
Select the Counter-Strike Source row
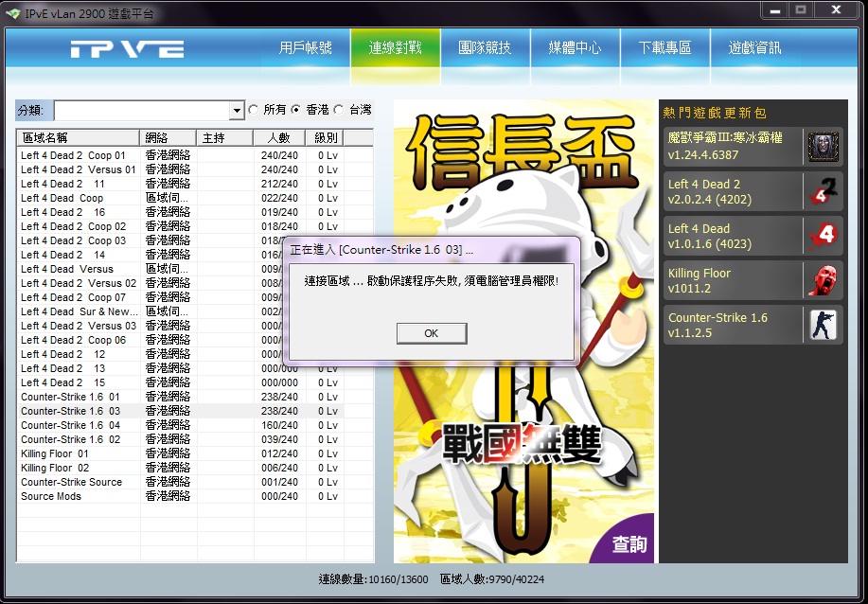(181, 482)
